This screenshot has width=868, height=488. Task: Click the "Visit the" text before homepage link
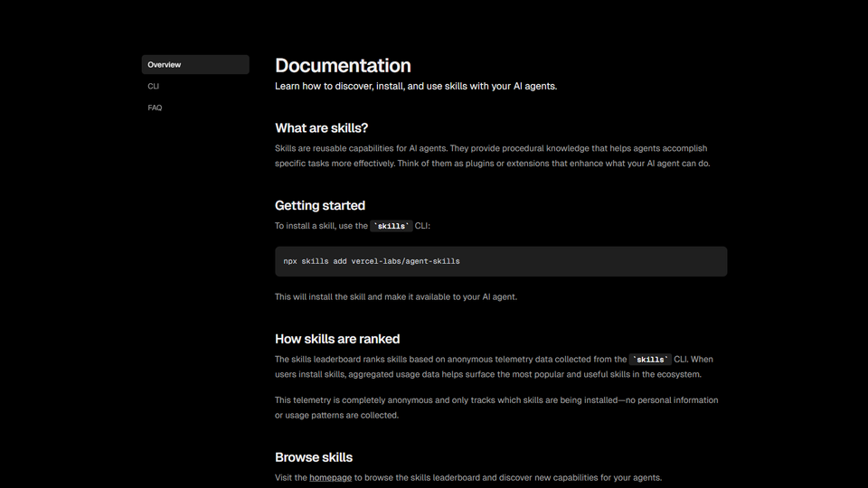(291, 477)
